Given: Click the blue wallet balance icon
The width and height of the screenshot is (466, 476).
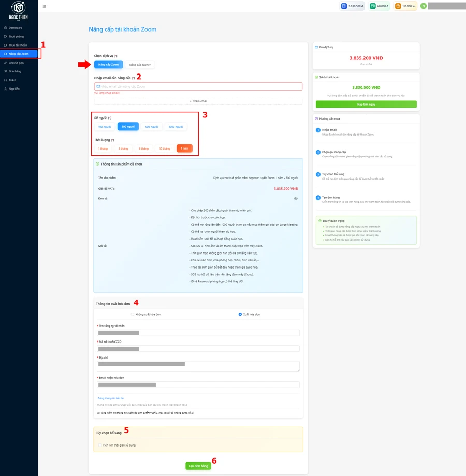Looking at the screenshot, I should pyautogui.click(x=344, y=6).
